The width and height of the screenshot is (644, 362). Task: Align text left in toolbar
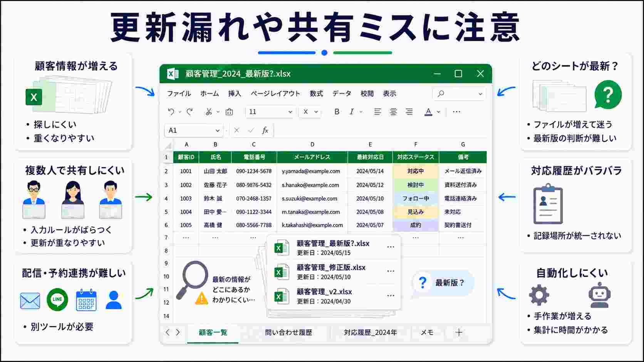coord(377,112)
